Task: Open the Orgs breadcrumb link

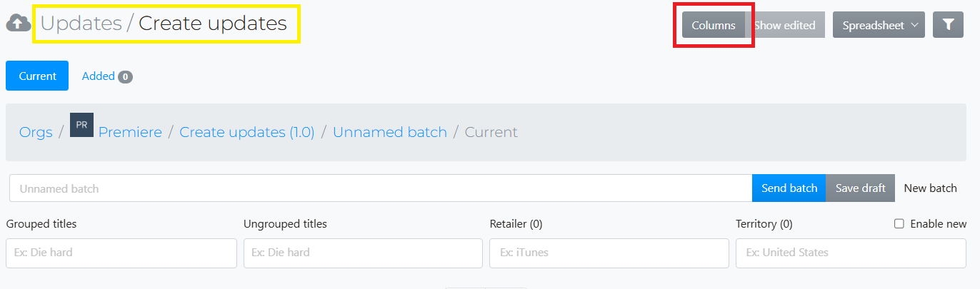Action: (36, 132)
